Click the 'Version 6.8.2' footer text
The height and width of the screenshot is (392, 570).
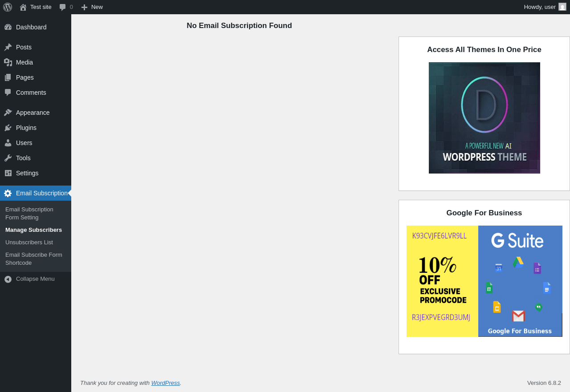click(x=544, y=383)
